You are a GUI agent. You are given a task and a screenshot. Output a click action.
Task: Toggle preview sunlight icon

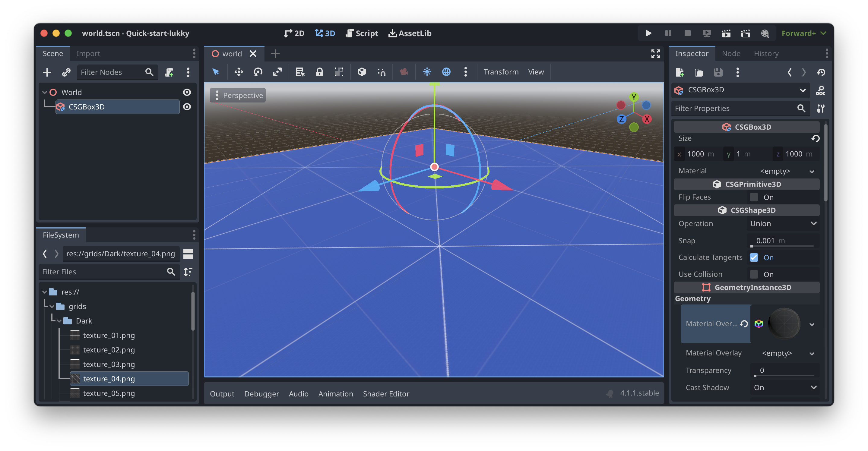tap(427, 72)
